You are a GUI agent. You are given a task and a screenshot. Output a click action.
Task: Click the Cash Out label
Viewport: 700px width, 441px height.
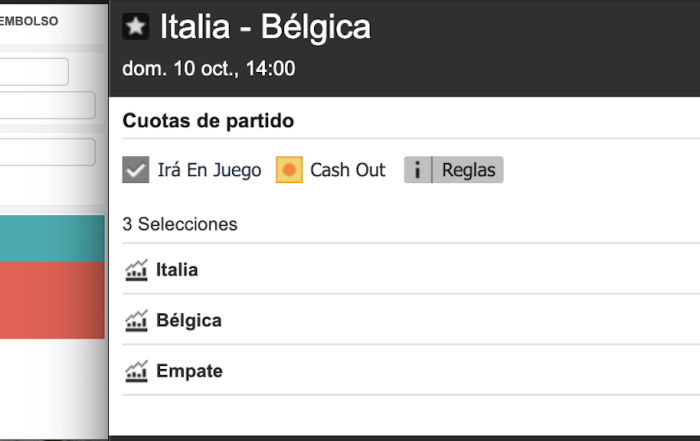348,170
